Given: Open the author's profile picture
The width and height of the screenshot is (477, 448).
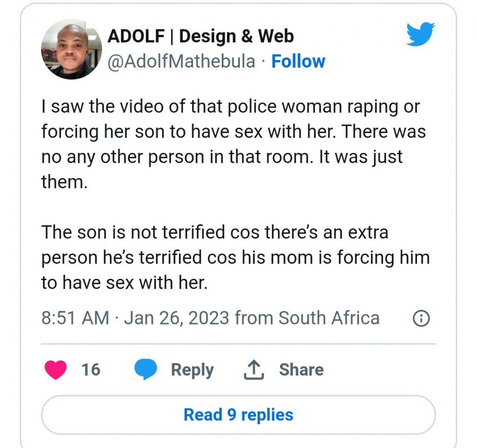Looking at the screenshot, I should pyautogui.click(x=71, y=49).
